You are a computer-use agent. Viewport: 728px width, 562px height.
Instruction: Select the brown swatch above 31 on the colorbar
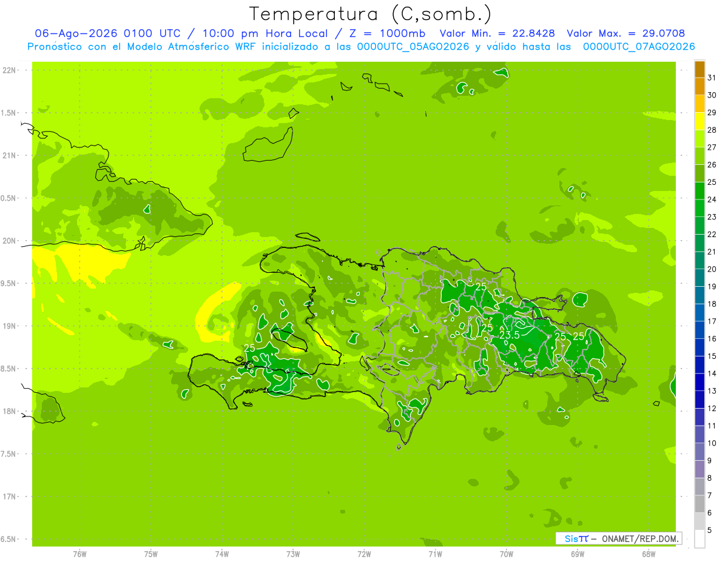[699, 69]
